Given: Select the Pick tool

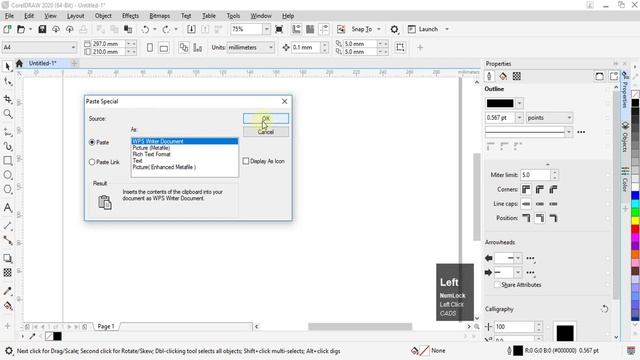Looking at the screenshot, I should (8, 67).
